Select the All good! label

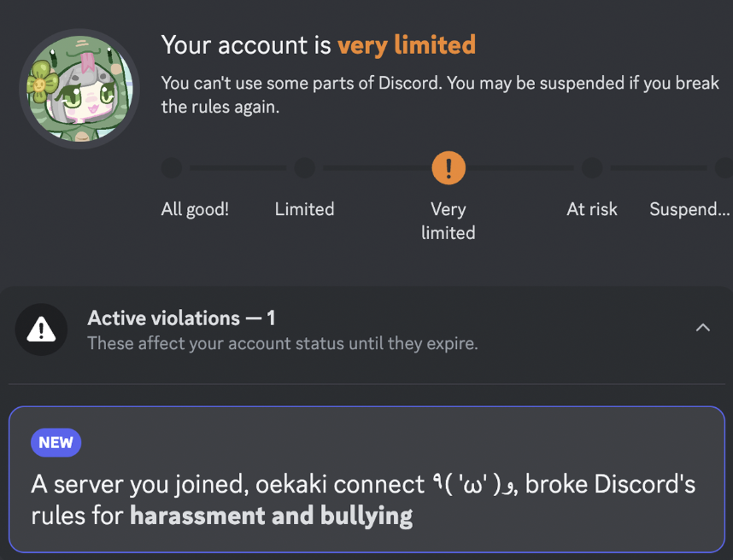click(195, 209)
